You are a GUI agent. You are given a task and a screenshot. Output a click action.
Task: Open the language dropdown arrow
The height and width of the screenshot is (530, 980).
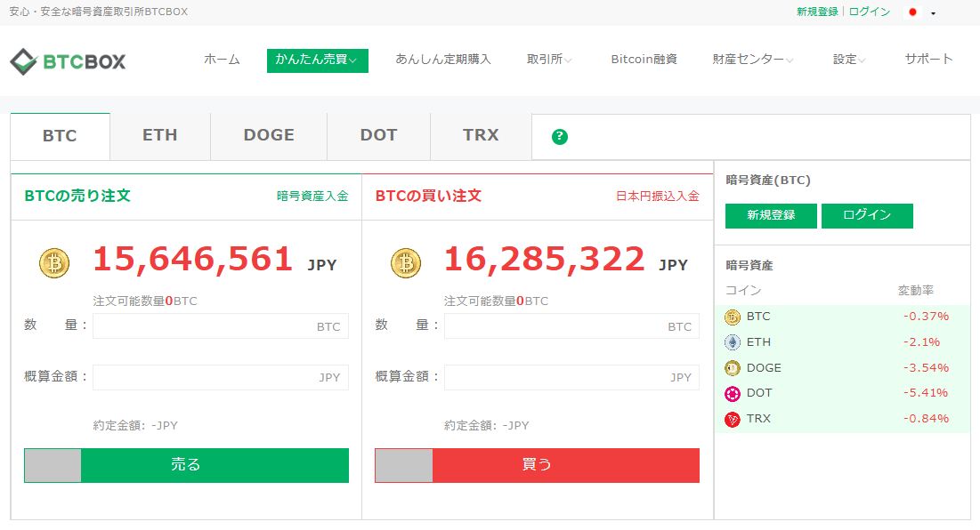[x=933, y=13]
